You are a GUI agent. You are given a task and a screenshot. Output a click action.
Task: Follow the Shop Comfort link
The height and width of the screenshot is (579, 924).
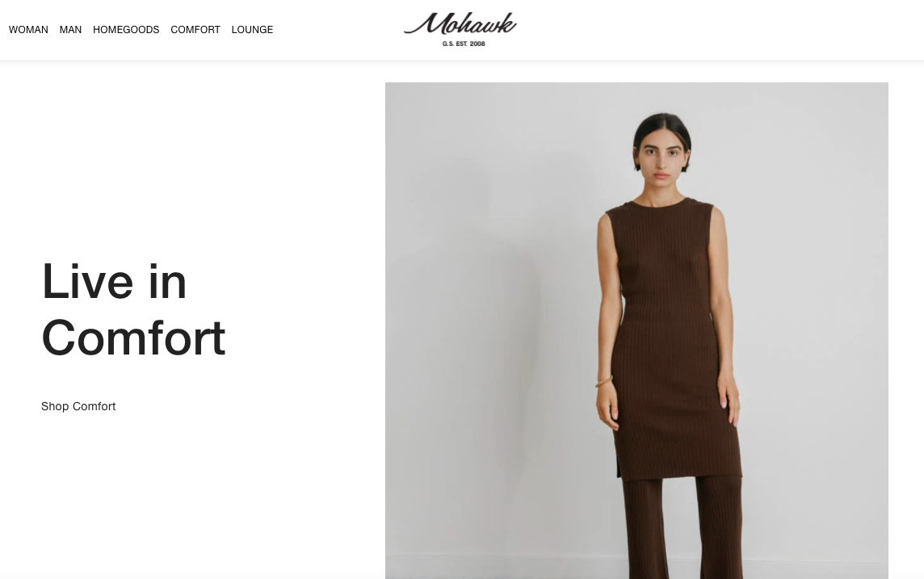(78, 406)
